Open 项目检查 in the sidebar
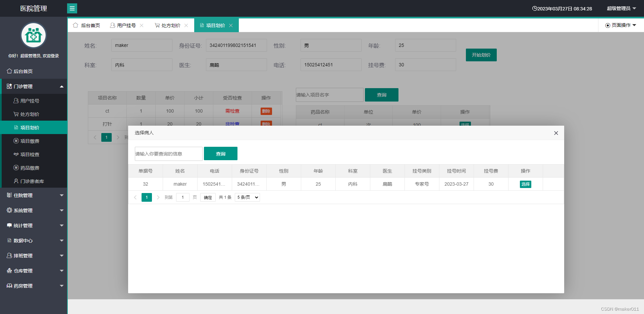644x314 pixels. tap(34, 154)
